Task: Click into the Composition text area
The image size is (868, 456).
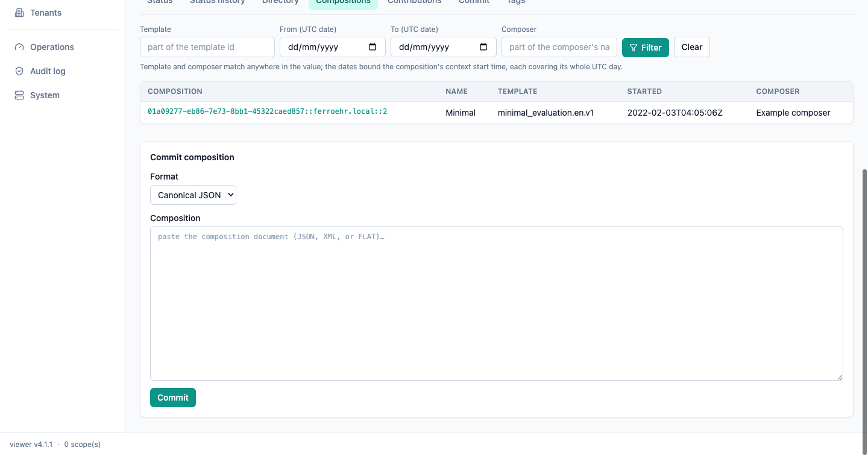Action: 497,304
